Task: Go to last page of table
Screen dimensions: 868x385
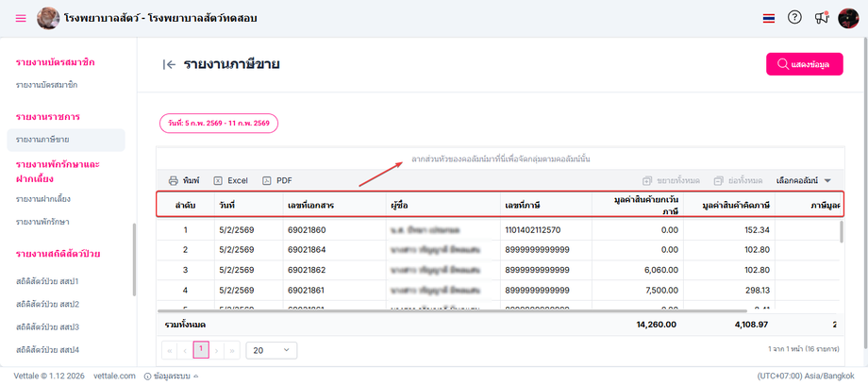Action: tap(232, 350)
